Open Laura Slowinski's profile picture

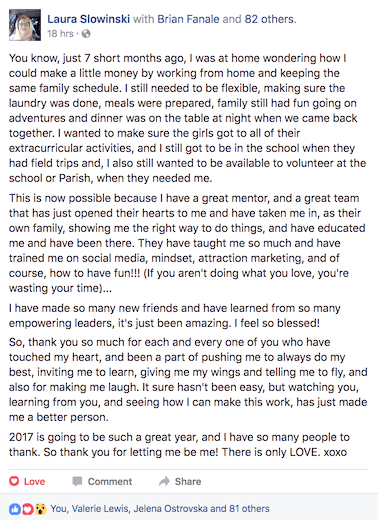point(25,25)
